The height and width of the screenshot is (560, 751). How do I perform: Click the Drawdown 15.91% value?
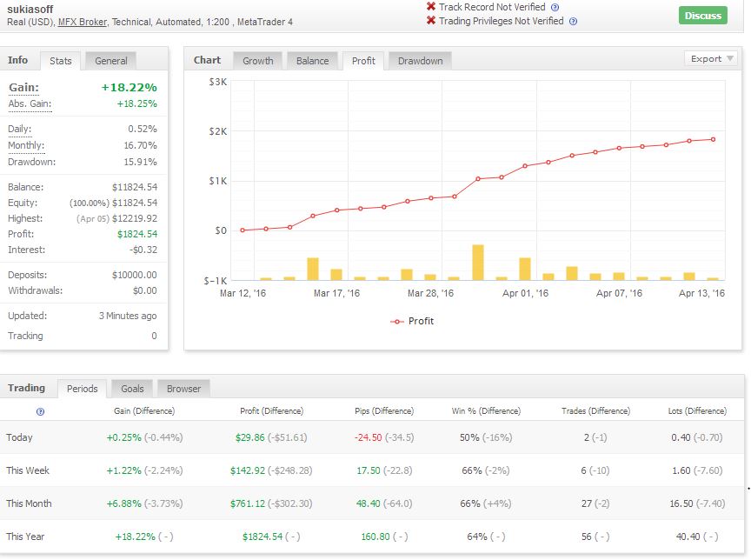(140, 162)
